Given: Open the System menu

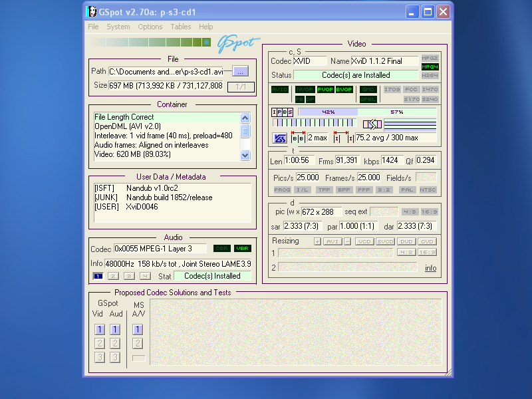Looking at the screenshot, I should click(118, 27).
